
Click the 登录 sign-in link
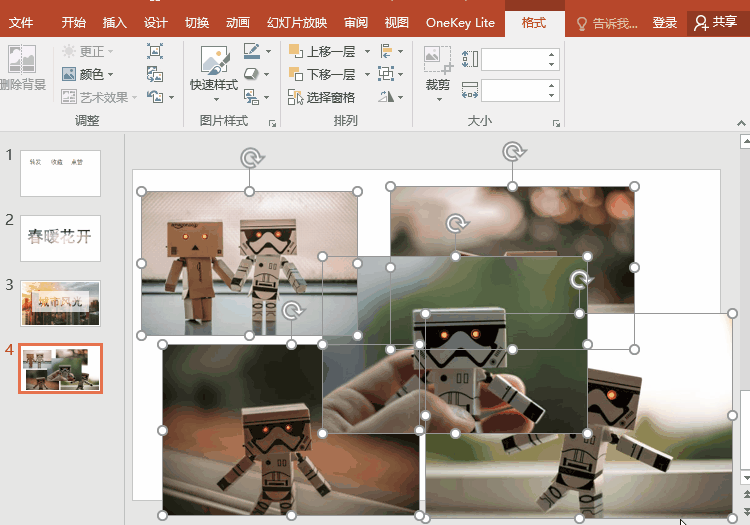coord(664,22)
